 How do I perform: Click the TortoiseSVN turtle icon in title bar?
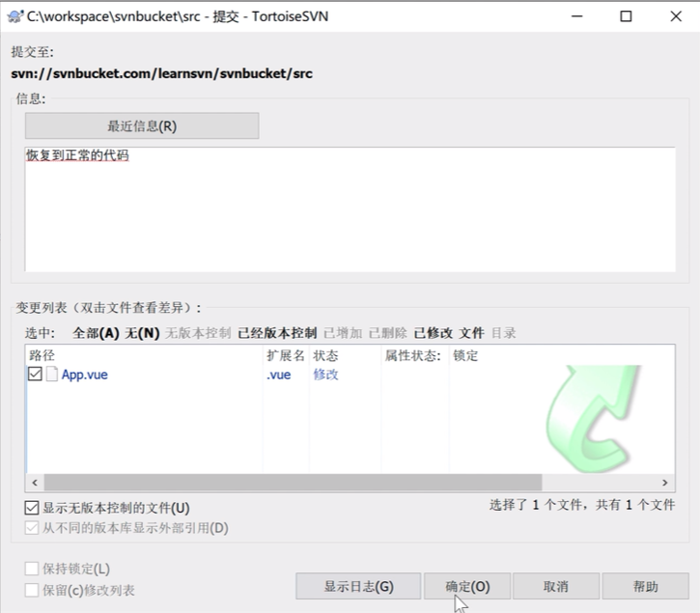[15, 16]
